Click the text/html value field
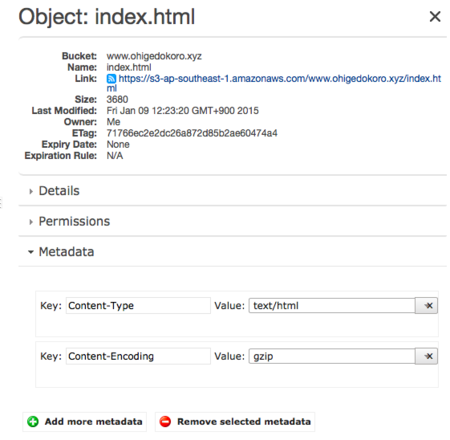The image size is (450, 440). [x=332, y=306]
